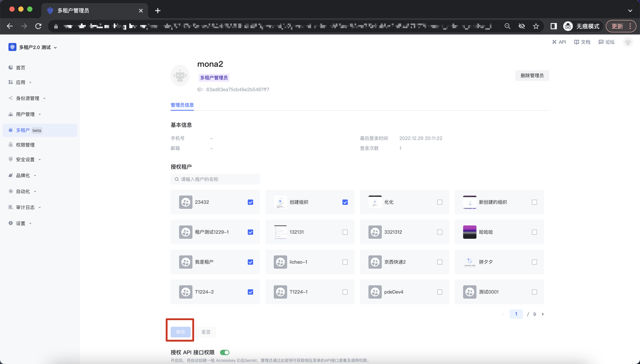This screenshot has height=364, width=640.
Task: Open the 多租户2.0 测试 workspace dropdown
Action: (33, 47)
